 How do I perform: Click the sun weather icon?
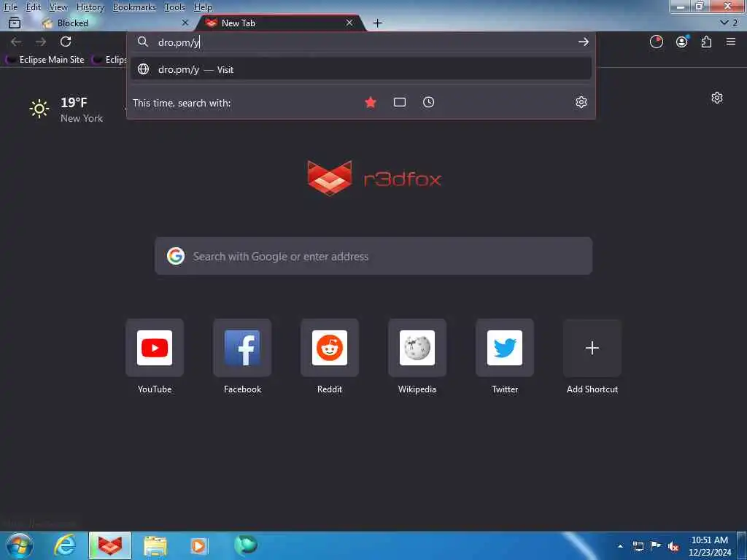point(39,109)
